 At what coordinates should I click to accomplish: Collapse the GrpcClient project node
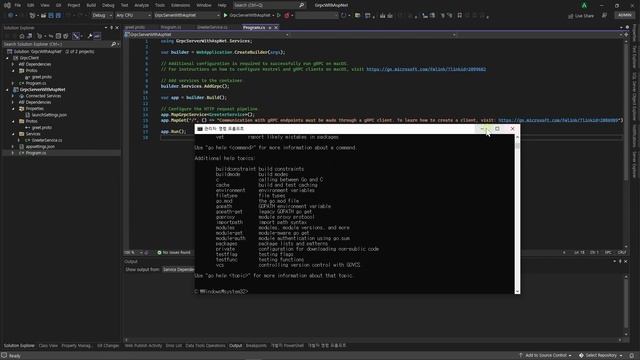(7, 58)
